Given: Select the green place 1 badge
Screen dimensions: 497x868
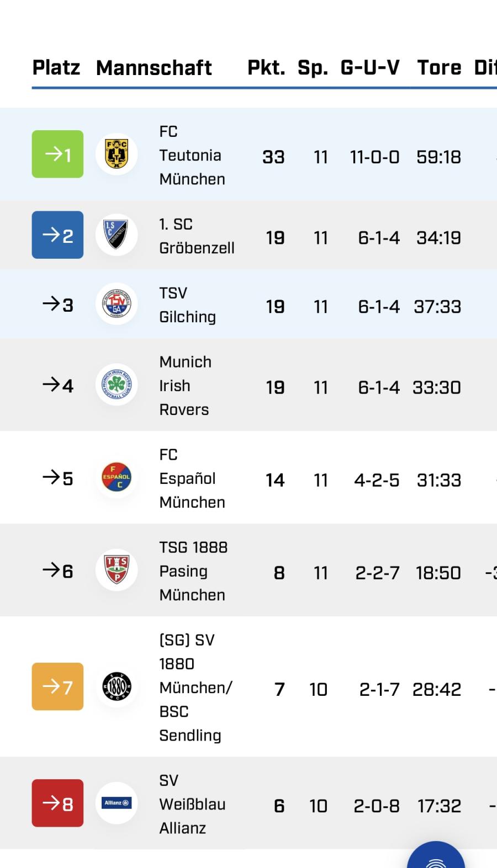Looking at the screenshot, I should (x=57, y=154).
